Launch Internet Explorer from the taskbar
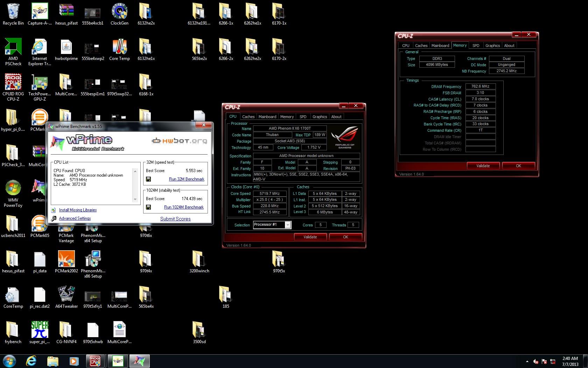 [x=31, y=361]
